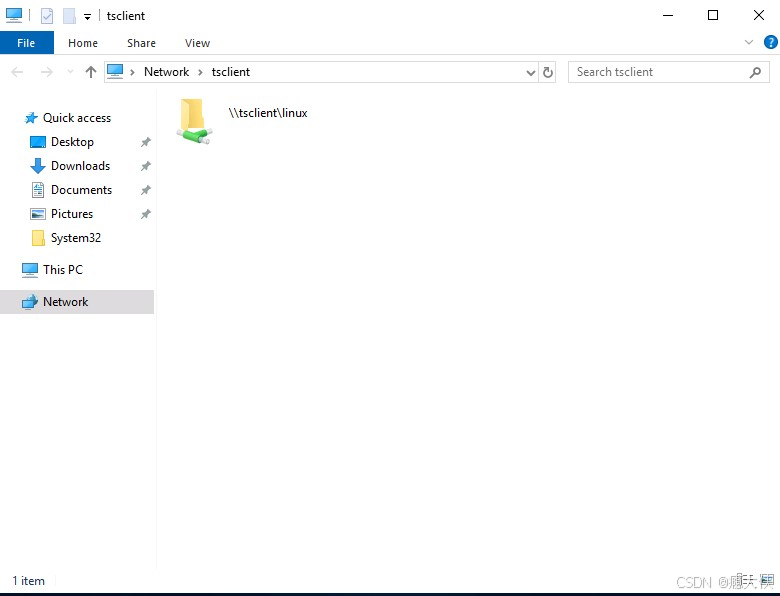Expand the chevron after Network breadcrumb

click(x=200, y=72)
